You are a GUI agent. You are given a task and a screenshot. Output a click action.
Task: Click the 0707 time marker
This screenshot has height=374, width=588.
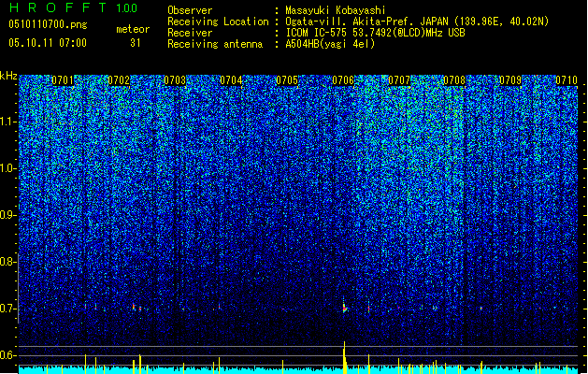[399, 80]
